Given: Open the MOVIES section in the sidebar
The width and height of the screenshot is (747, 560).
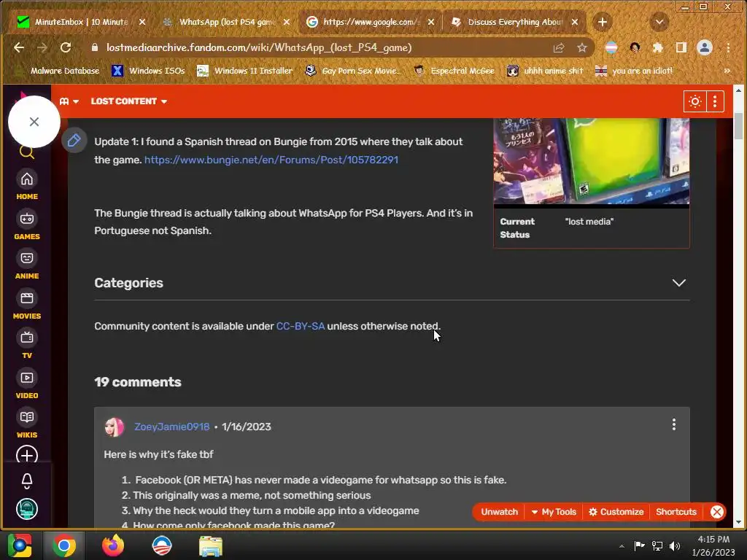Looking at the screenshot, I should (27, 305).
